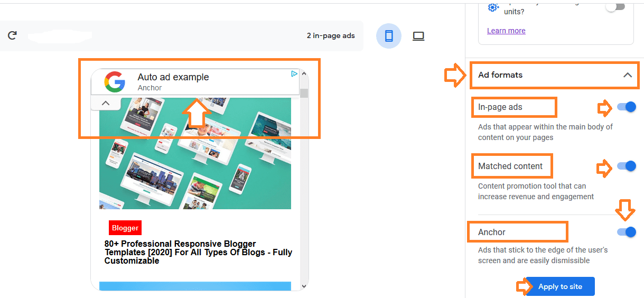Switch to desktop laptop preview
644x298 pixels.
click(418, 36)
